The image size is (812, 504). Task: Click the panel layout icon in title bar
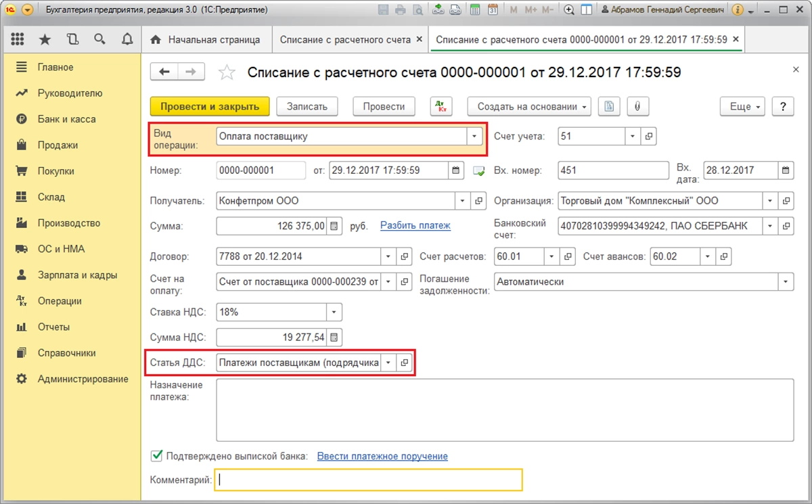[x=587, y=10]
